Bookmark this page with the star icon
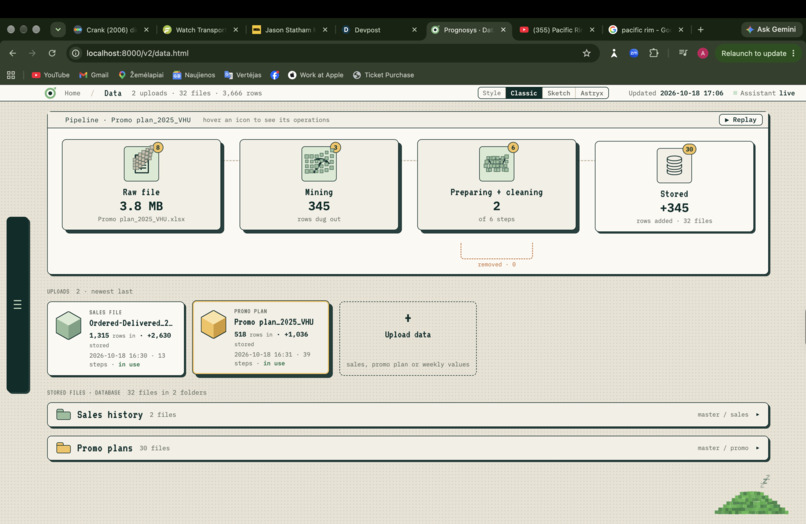 587,53
